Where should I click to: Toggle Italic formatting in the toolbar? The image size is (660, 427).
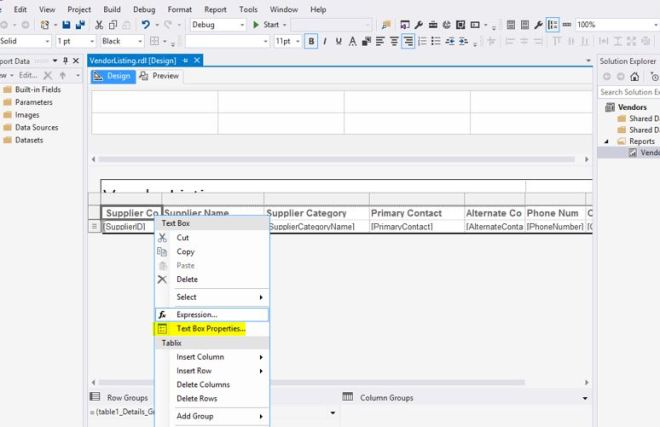click(x=325, y=41)
